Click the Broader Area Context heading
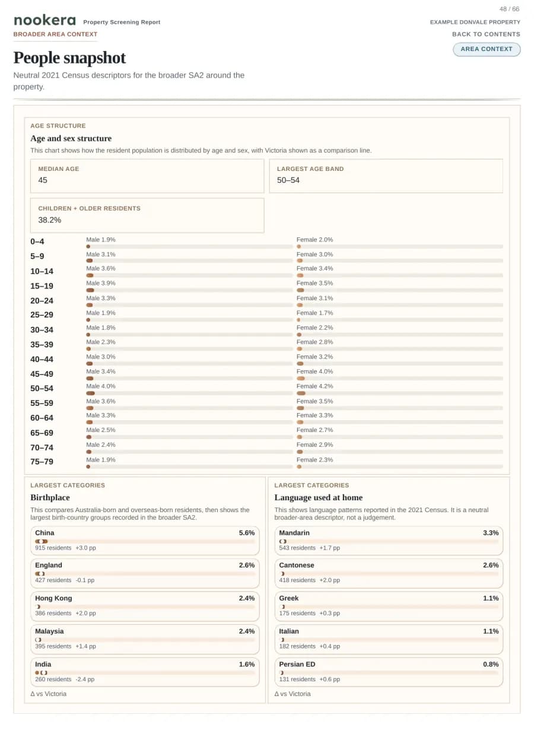This screenshot has height=756, width=534. [x=55, y=34]
